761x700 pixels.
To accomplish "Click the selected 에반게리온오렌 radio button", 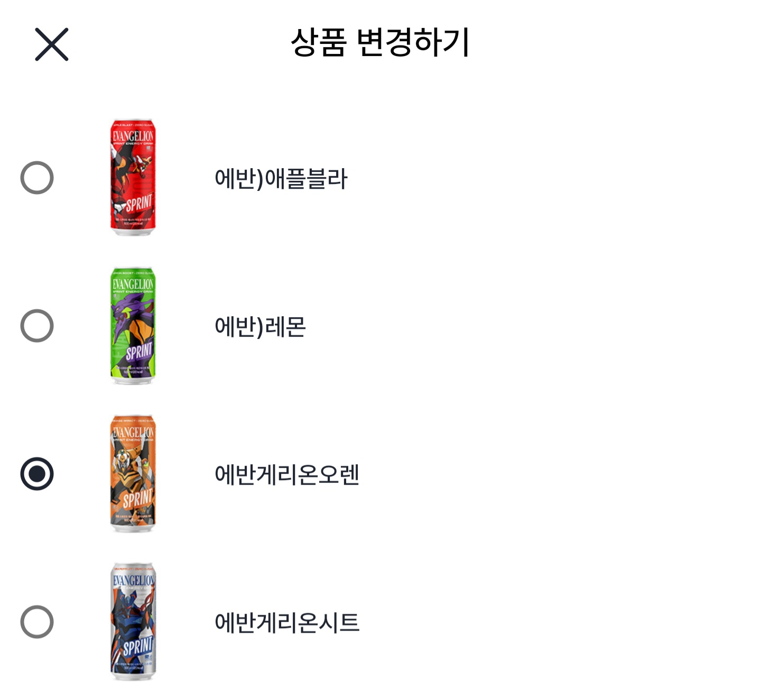I will coord(37,474).
